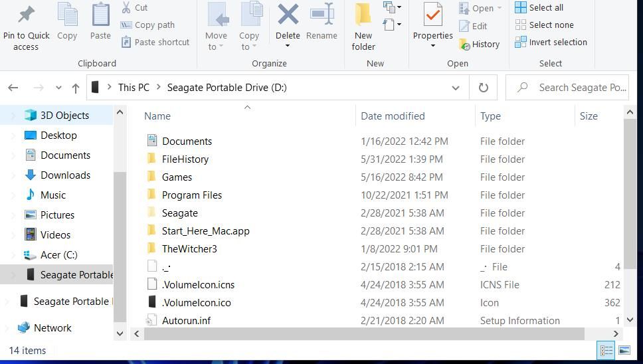Select Pictures in navigation pane

click(x=57, y=215)
